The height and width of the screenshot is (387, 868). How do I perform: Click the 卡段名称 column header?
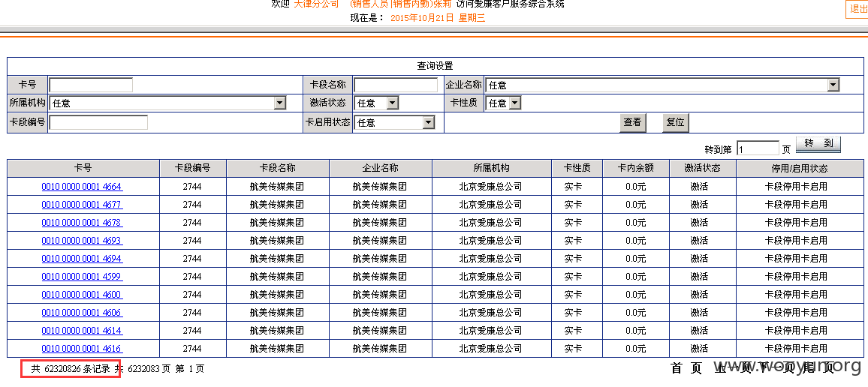(277, 168)
